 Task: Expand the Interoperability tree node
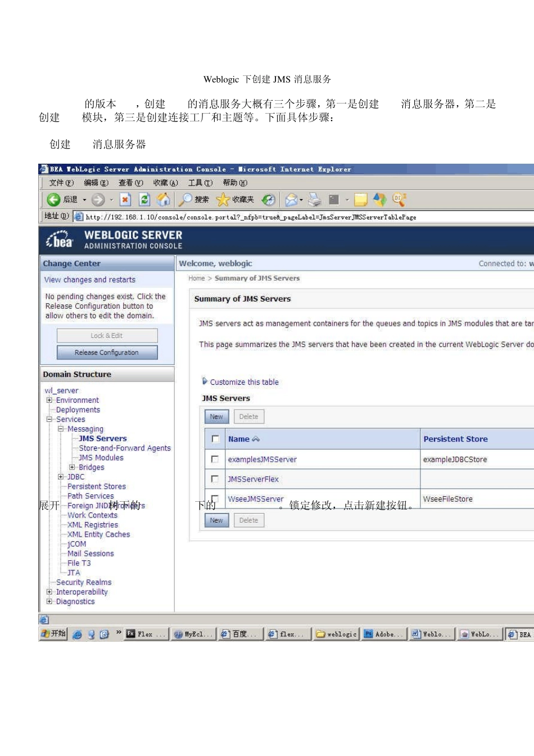[49, 592]
